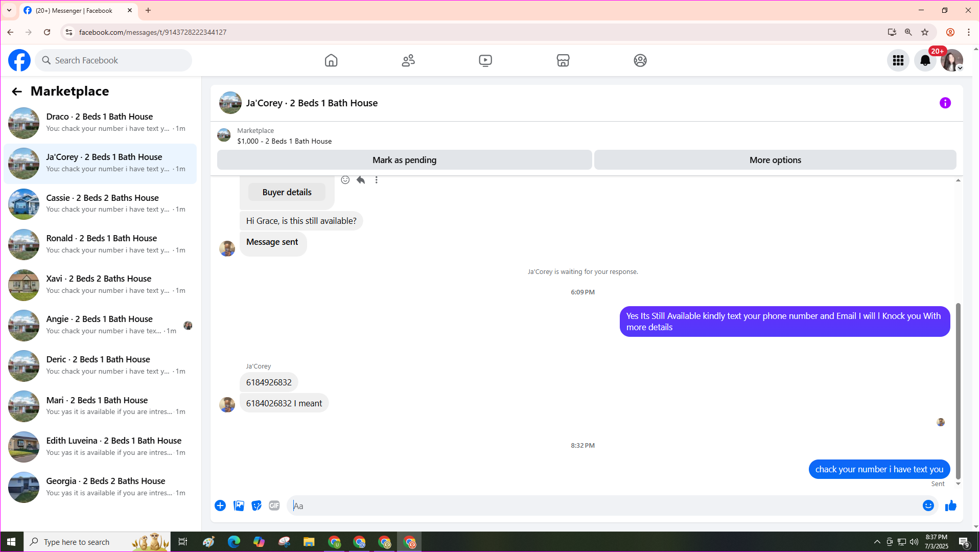Choose a GIF

[274, 505]
